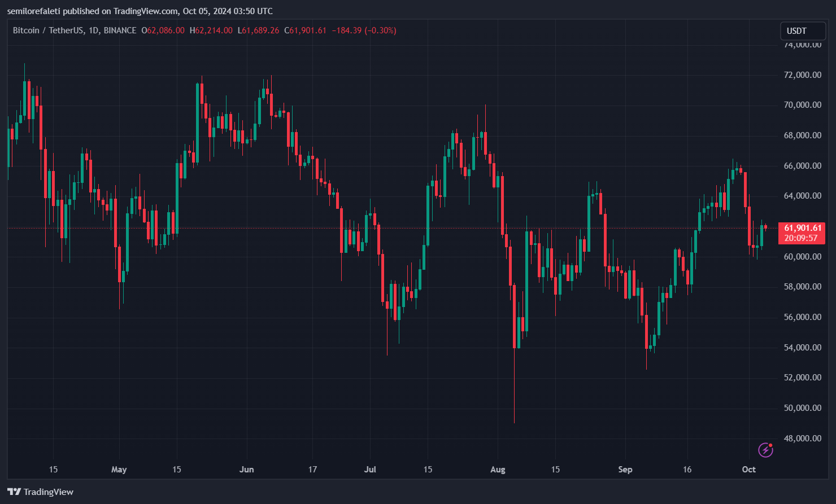Click the Jul label on time axis
836x504 pixels.
pyautogui.click(x=370, y=470)
